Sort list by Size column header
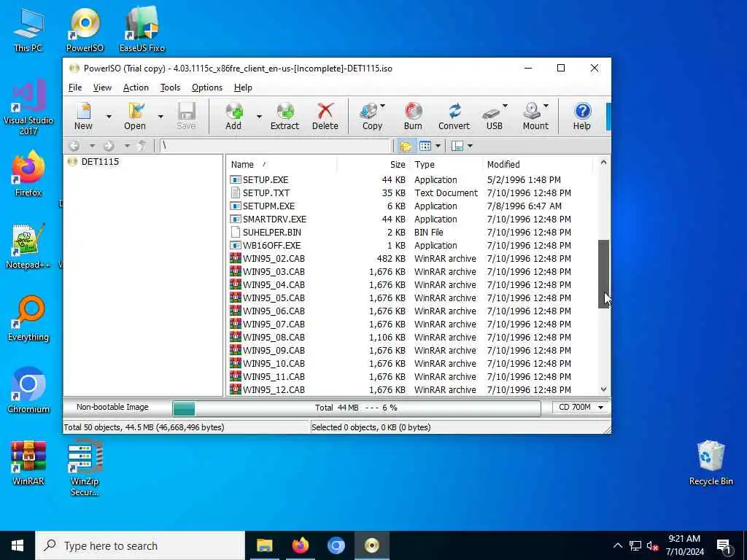The image size is (747, 560). coord(373,164)
